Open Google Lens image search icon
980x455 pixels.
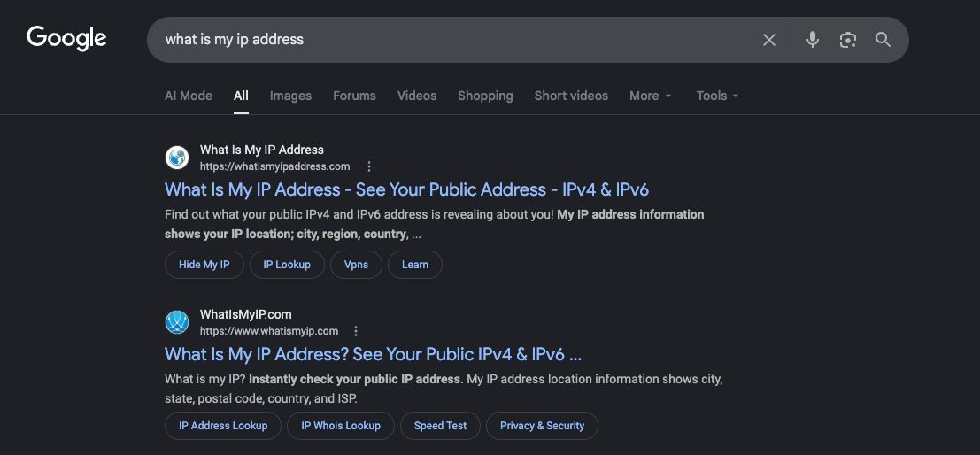(847, 40)
